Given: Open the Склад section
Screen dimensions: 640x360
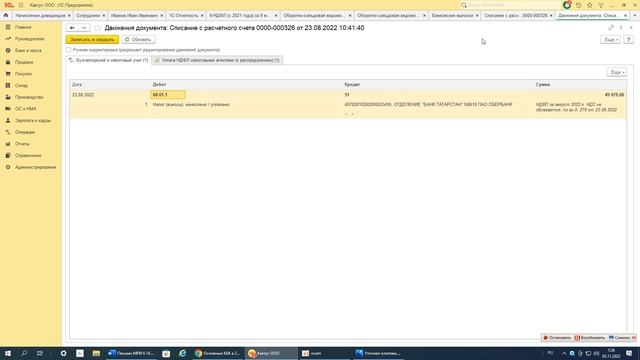Looking at the screenshot, I should click(21, 86).
